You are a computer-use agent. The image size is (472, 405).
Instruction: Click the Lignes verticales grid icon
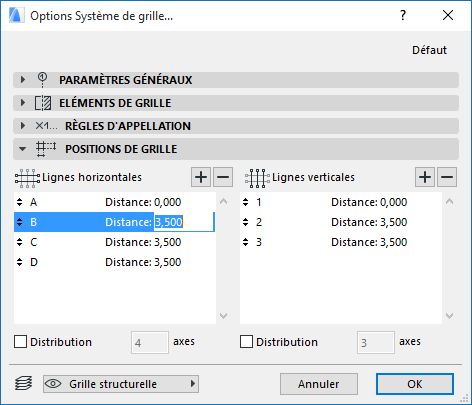[x=257, y=178]
